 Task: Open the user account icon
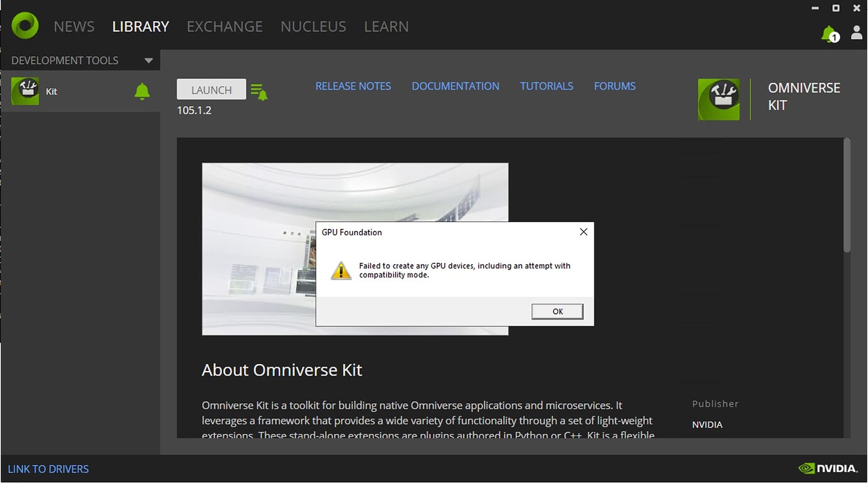[856, 33]
